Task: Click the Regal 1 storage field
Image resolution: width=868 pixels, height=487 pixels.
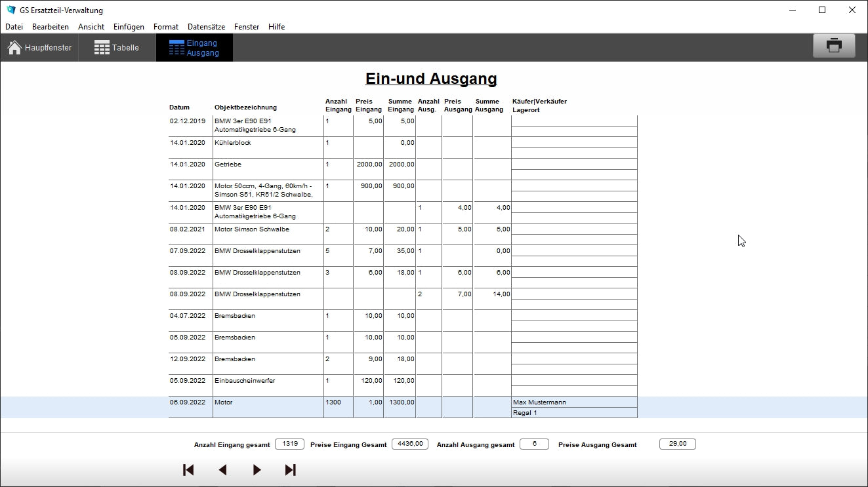Action: point(573,413)
